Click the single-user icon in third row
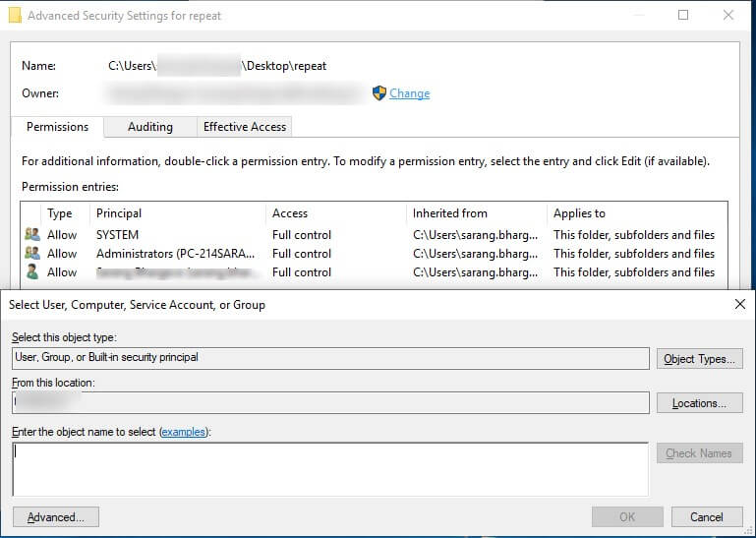Image resolution: width=756 pixels, height=538 pixels. [32, 272]
